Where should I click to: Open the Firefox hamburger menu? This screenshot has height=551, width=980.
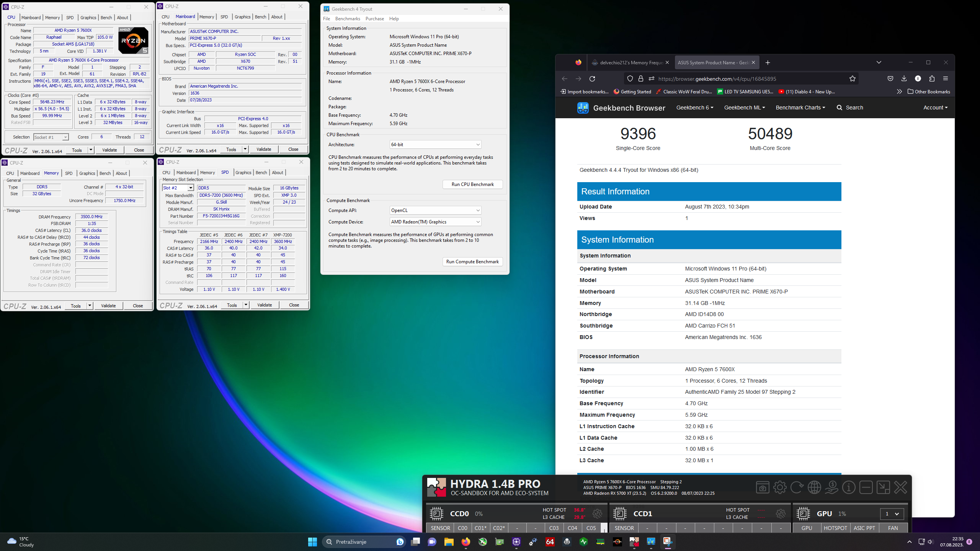click(x=946, y=79)
